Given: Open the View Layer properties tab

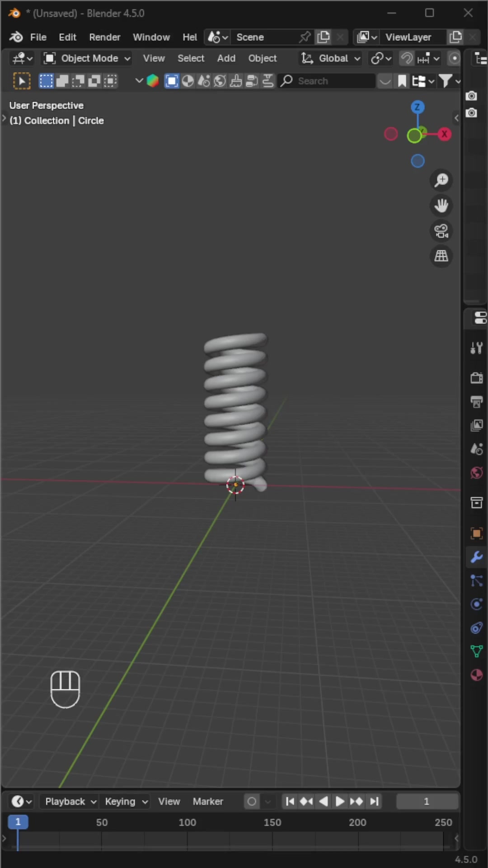Looking at the screenshot, I should tap(477, 425).
